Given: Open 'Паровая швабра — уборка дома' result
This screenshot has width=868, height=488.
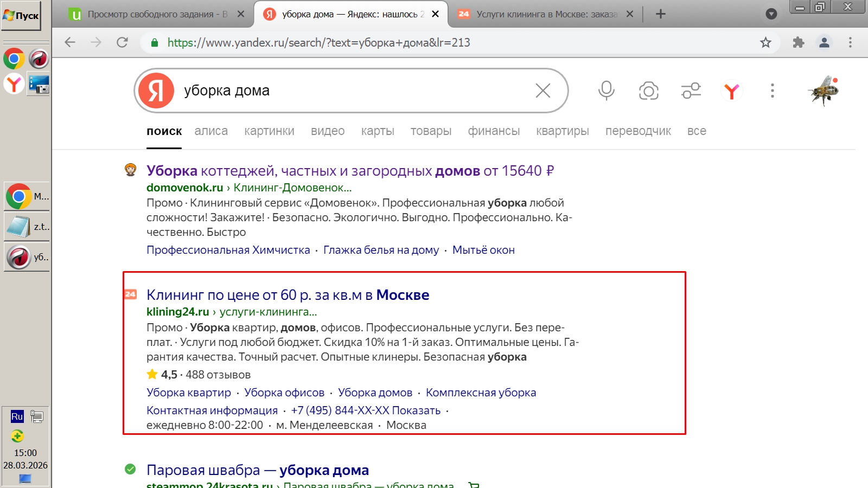Looking at the screenshot, I should [258, 470].
